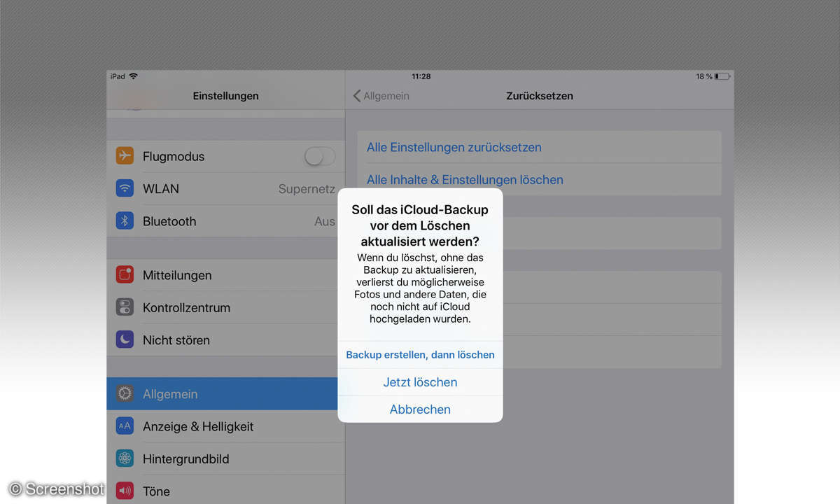Screen dimensions: 840x504
Task: Tap the Hintergrundbild flower icon
Action: 125,458
